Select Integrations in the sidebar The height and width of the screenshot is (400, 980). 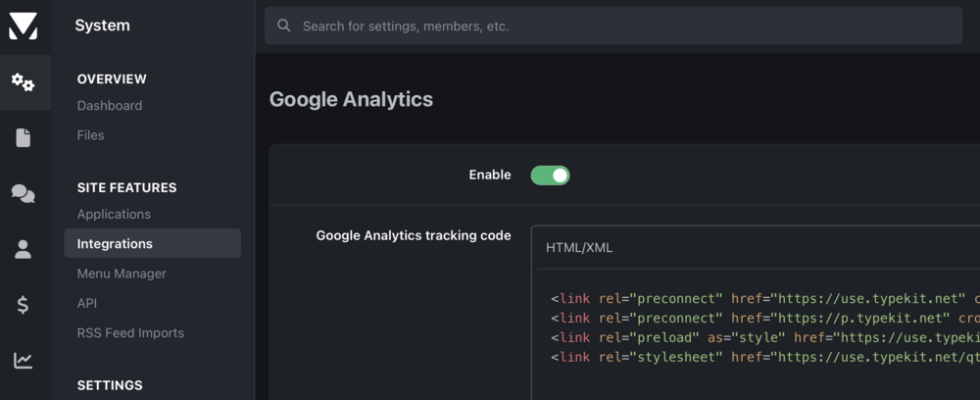pyautogui.click(x=153, y=244)
